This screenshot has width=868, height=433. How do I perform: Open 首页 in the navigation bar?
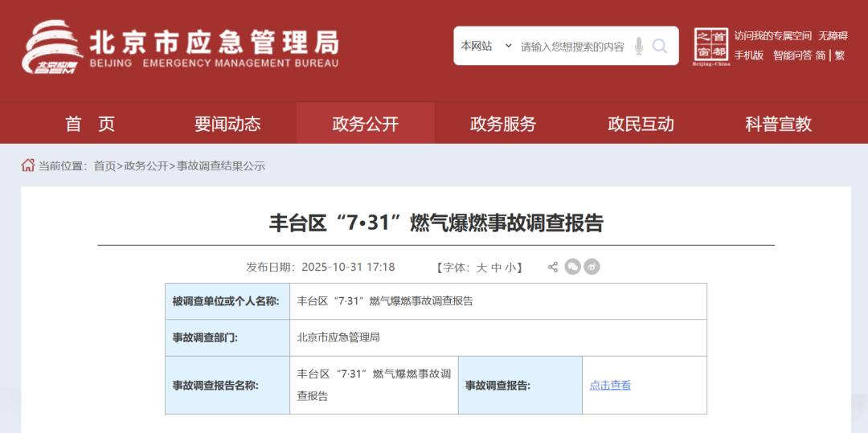click(90, 124)
